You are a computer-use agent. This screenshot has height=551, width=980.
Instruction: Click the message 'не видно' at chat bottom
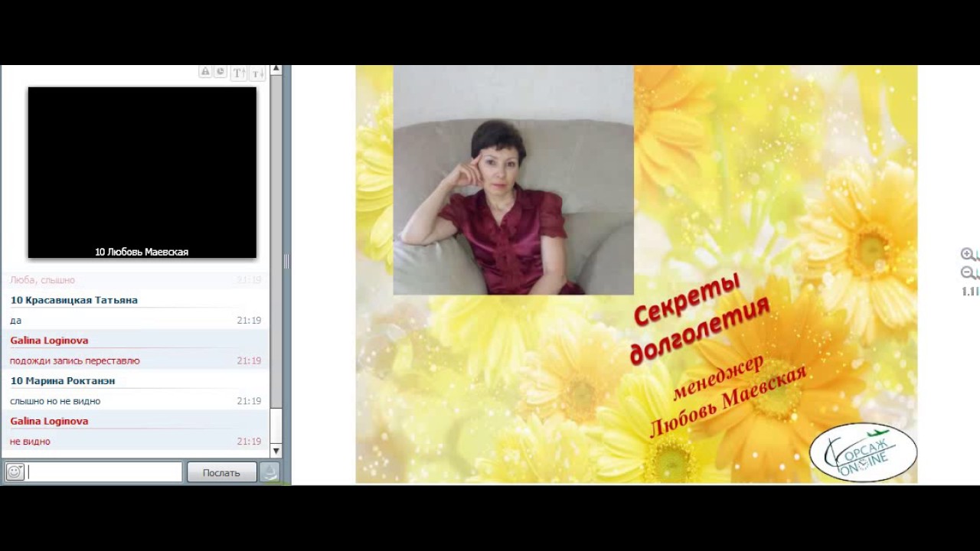point(30,442)
